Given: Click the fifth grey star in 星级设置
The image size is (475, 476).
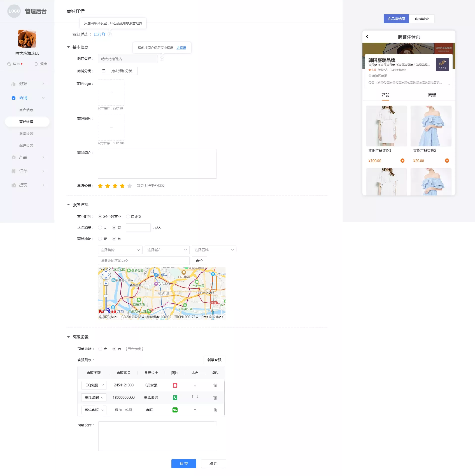Looking at the screenshot, I should coord(130,186).
